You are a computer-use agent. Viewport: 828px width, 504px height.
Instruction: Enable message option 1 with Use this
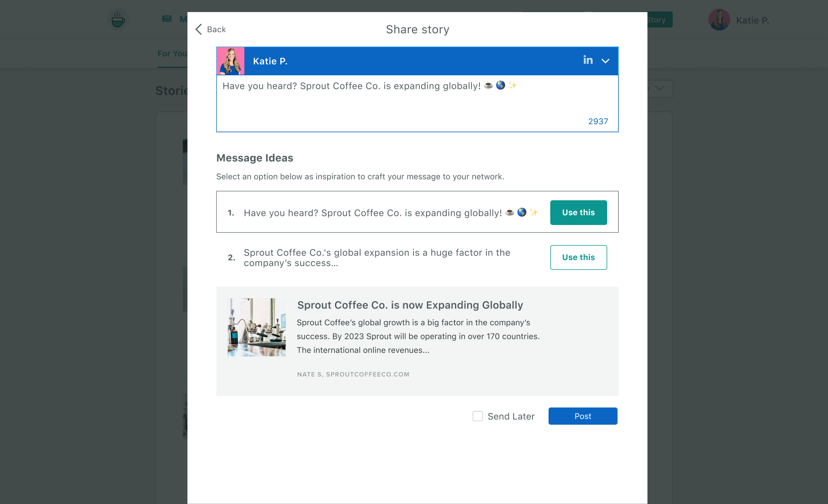578,212
